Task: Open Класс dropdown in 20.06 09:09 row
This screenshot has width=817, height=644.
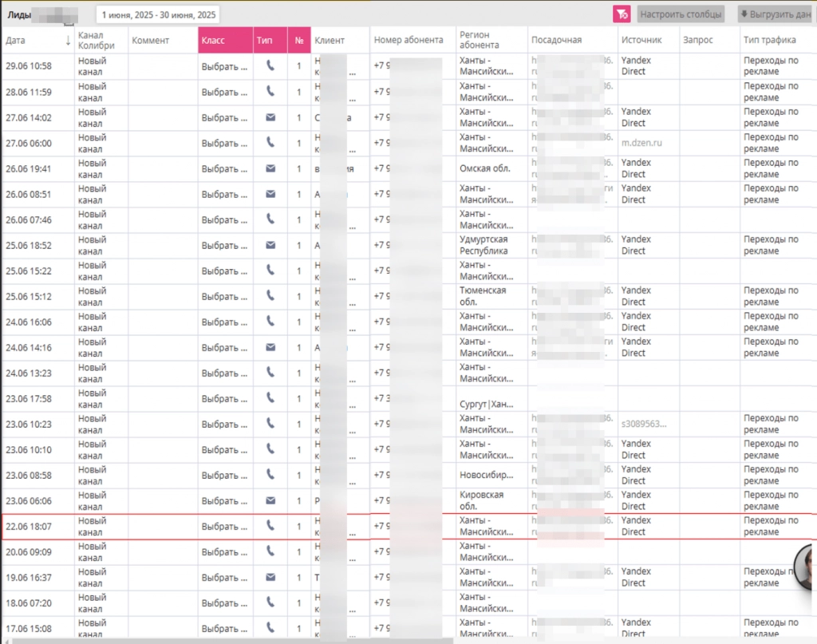Action: 224,551
